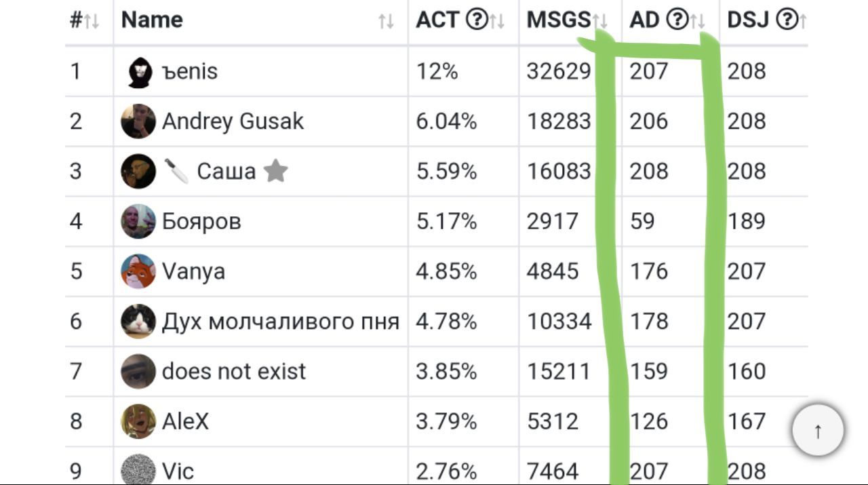Viewport: 868px width, 485px height.
Task: Click the Name column header label
Action: pyautogui.click(x=152, y=20)
